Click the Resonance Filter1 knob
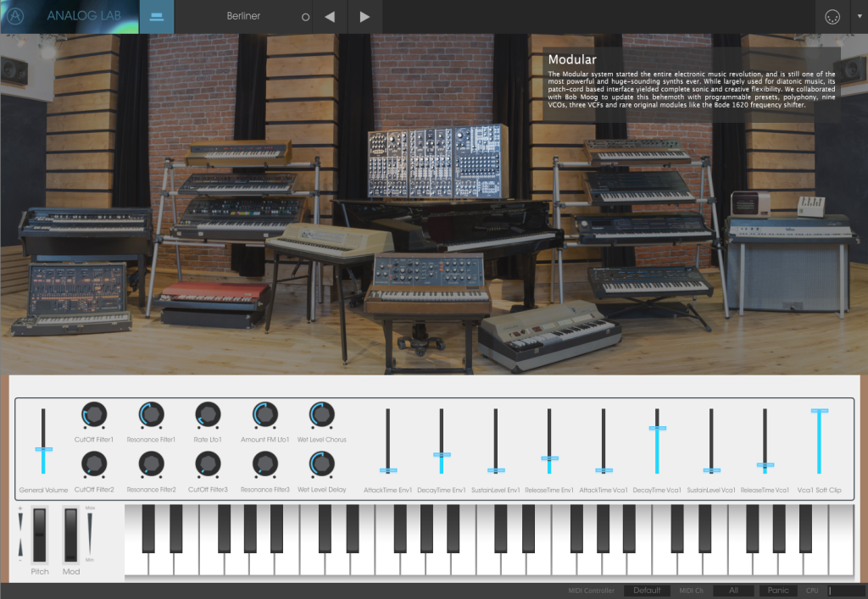The width and height of the screenshot is (868, 599). coord(151,415)
